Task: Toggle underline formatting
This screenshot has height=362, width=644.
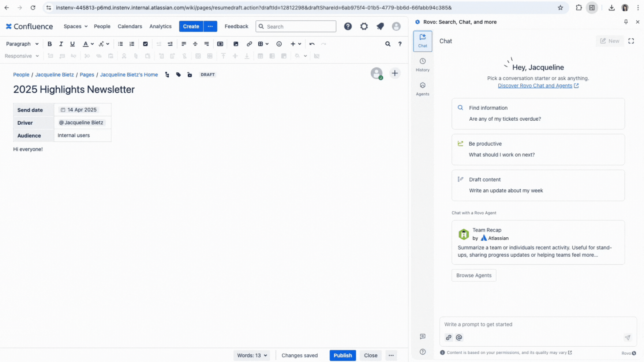Action: (72, 44)
